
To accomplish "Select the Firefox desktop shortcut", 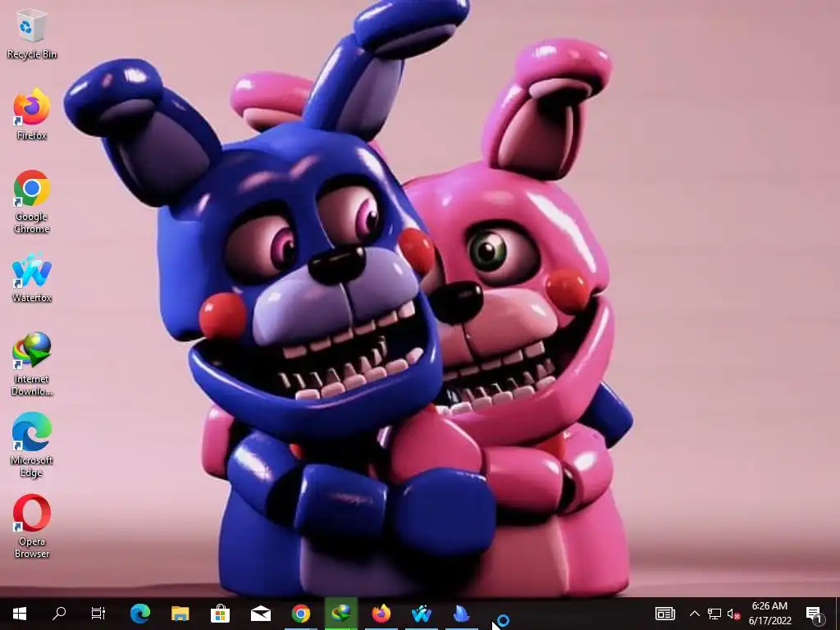I will click(x=32, y=115).
